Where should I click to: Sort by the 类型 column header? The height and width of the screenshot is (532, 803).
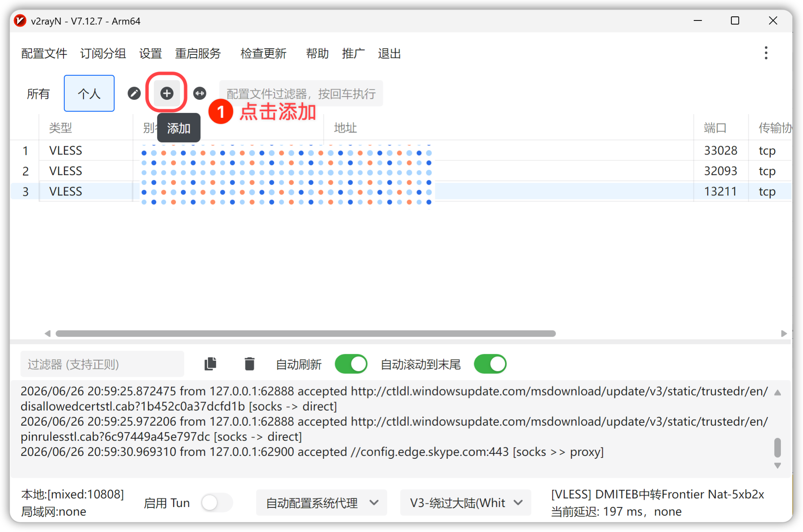61,128
